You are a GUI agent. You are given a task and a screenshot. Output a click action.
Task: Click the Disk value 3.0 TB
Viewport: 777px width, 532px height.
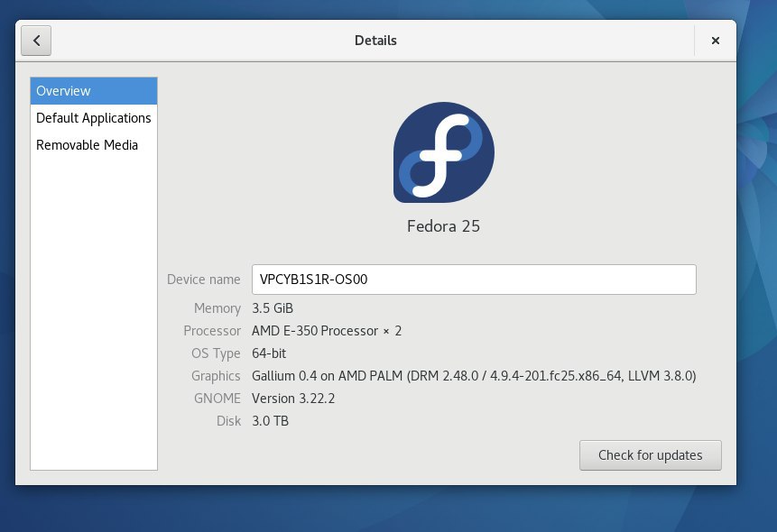tap(270, 421)
